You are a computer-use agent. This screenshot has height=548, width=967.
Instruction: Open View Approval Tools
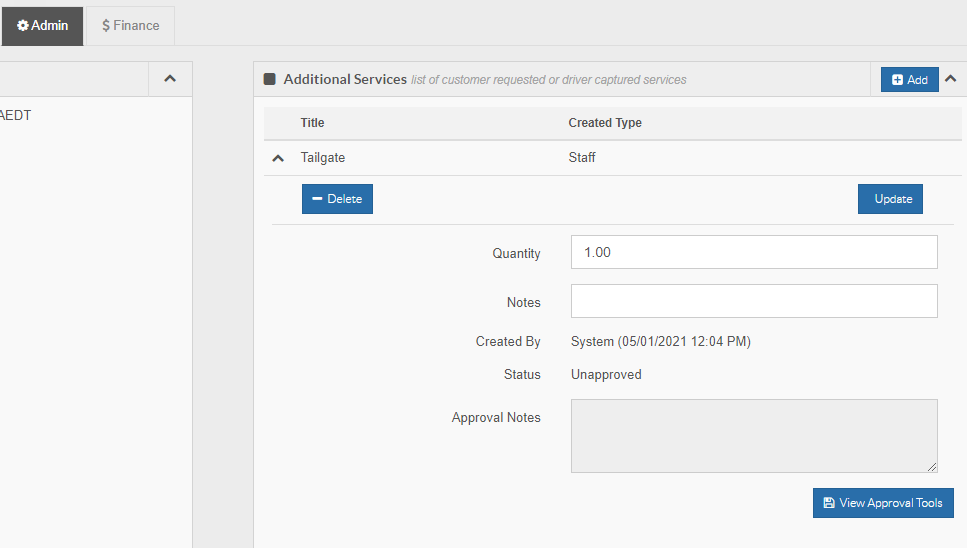(883, 503)
